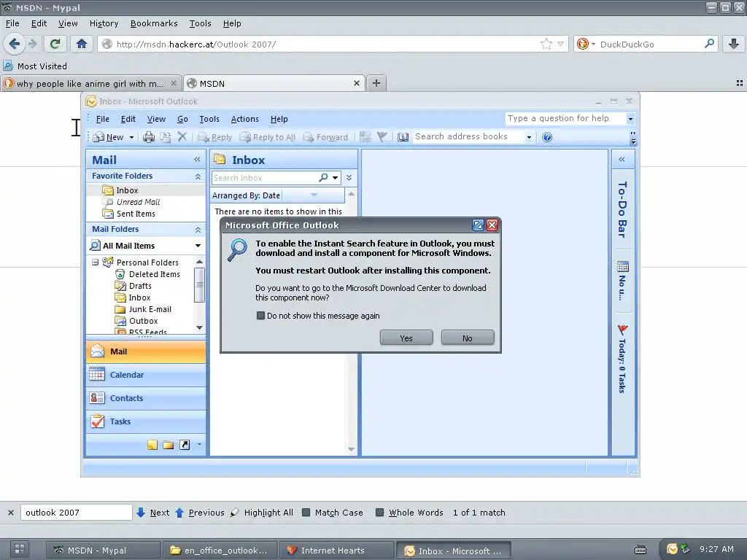
Task: Click the Delete X icon in Outlook toolbar
Action: coord(182,137)
